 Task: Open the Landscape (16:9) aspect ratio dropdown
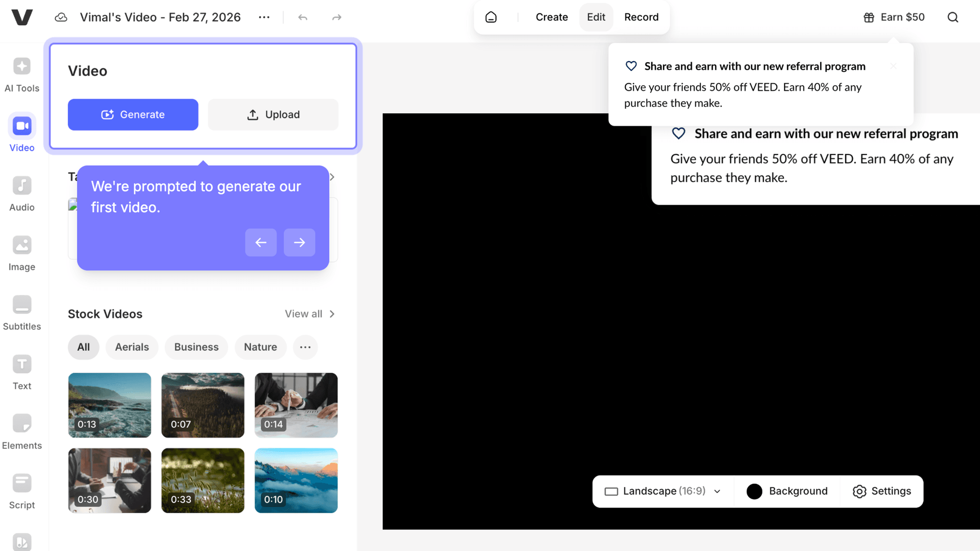(x=662, y=491)
